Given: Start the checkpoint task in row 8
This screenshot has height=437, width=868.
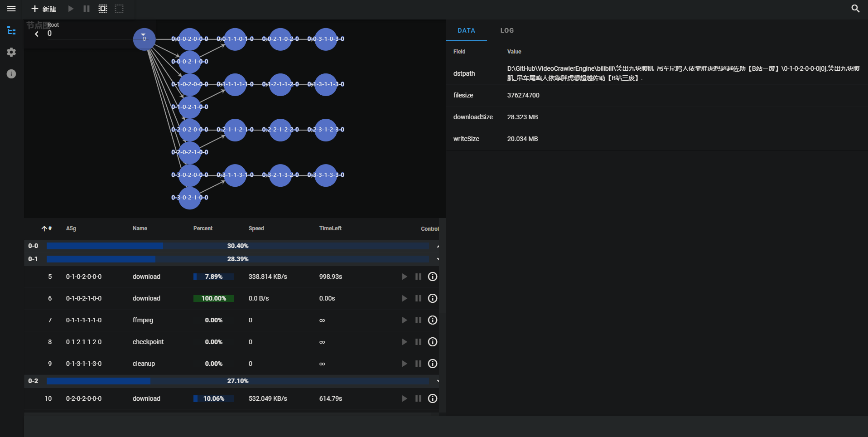Looking at the screenshot, I should [x=404, y=342].
